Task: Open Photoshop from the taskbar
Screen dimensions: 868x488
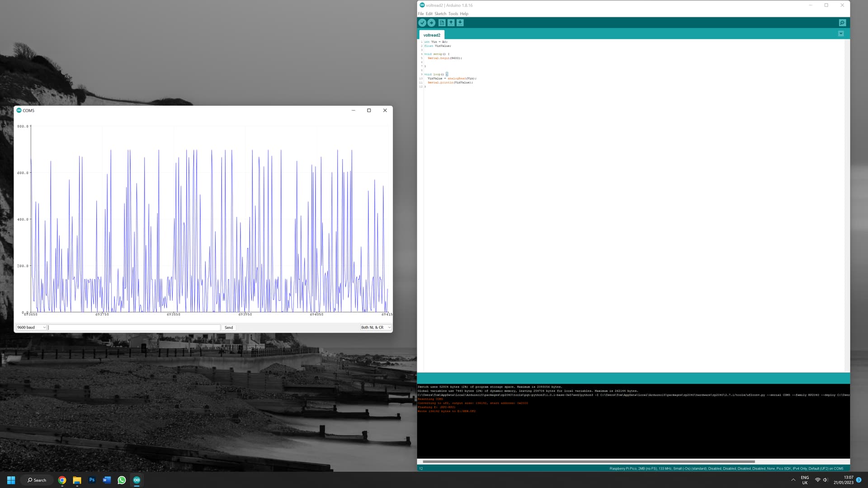Action: tap(92, 480)
